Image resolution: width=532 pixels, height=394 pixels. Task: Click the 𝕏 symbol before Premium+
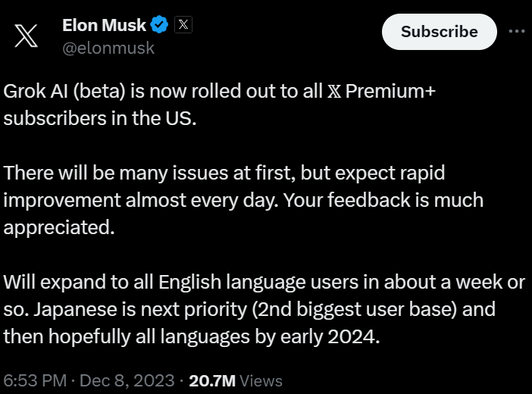pyautogui.click(x=335, y=92)
